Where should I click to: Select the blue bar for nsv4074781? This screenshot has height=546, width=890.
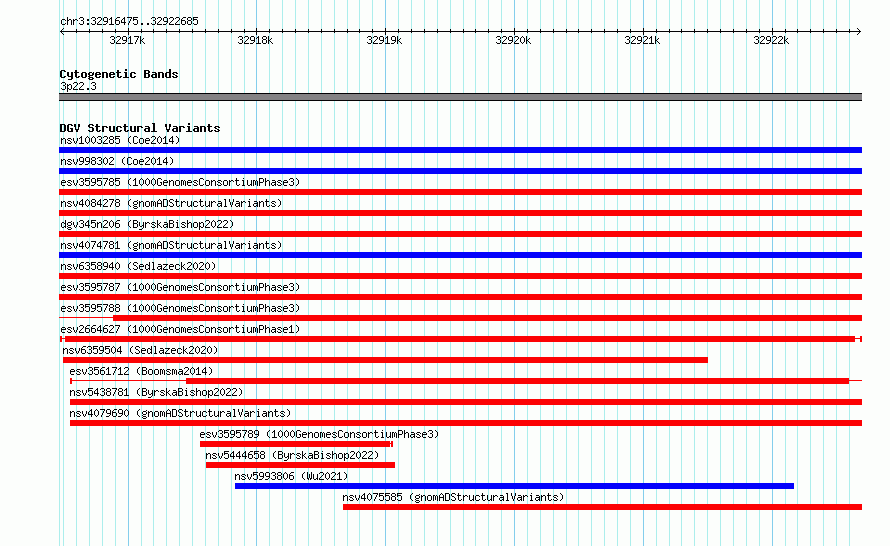coord(460,255)
